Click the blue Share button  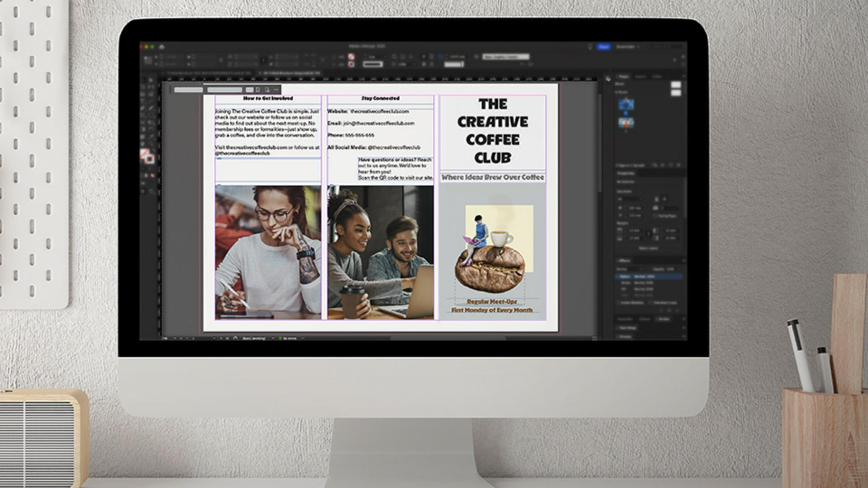click(x=604, y=47)
